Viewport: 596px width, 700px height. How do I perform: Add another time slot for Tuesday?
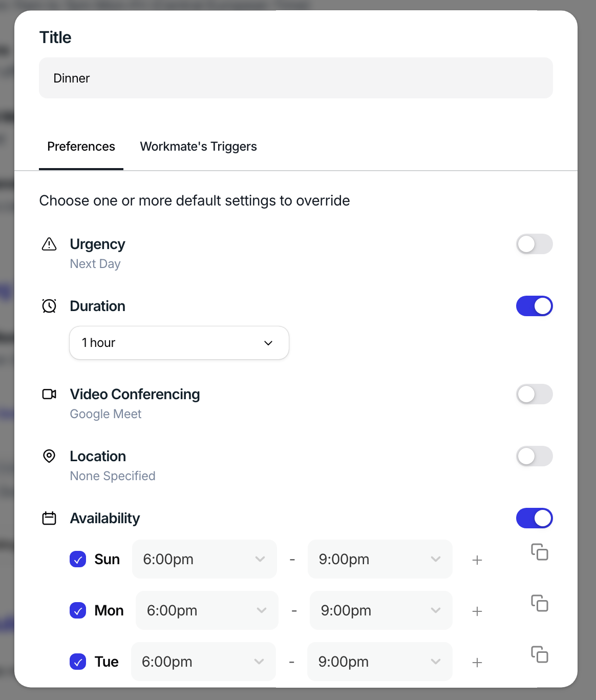[x=477, y=663]
